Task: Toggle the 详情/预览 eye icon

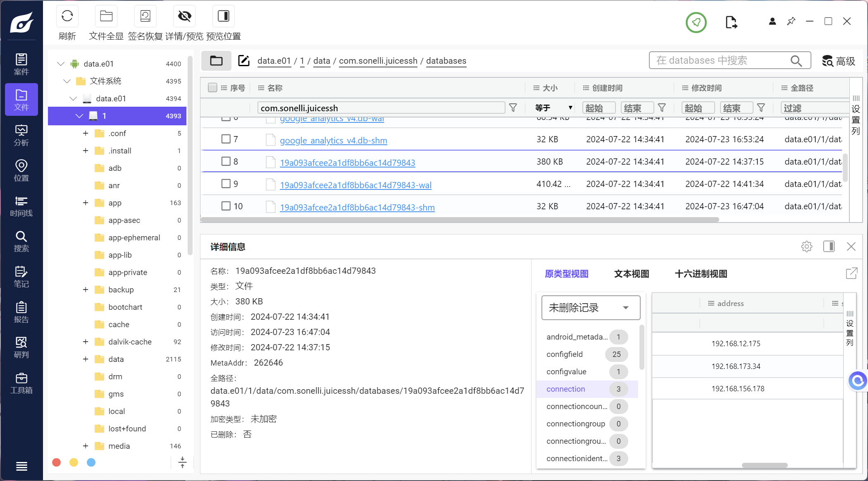Action: pos(184,16)
